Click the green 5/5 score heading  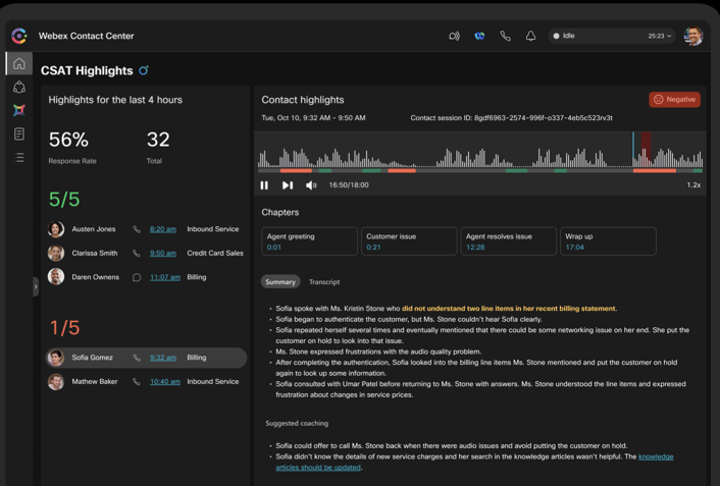[x=64, y=199]
